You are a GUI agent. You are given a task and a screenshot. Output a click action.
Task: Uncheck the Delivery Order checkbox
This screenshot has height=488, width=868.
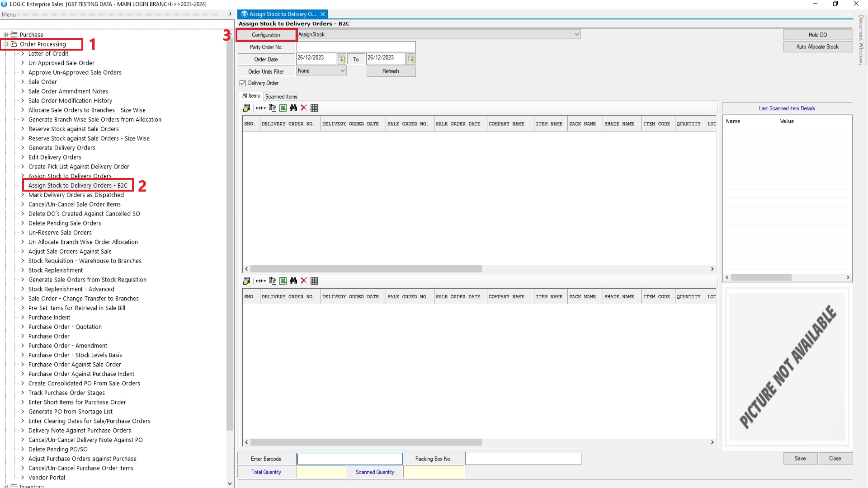(243, 83)
